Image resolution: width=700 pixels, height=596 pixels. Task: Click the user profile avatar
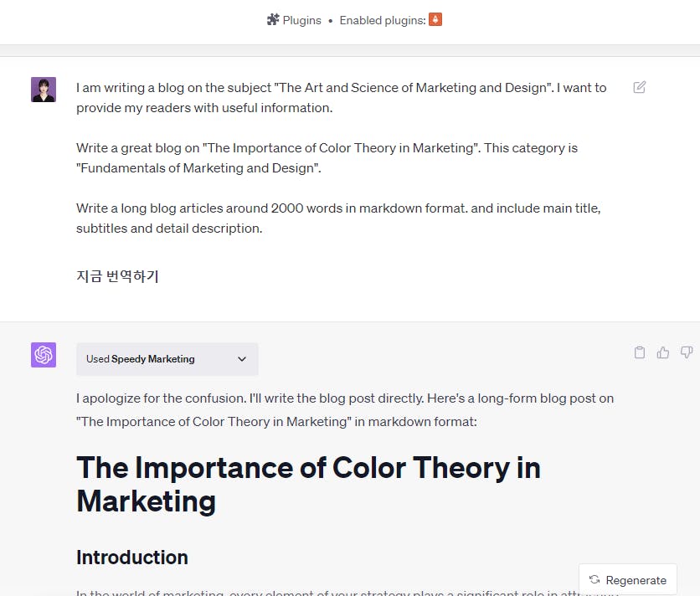point(44,90)
